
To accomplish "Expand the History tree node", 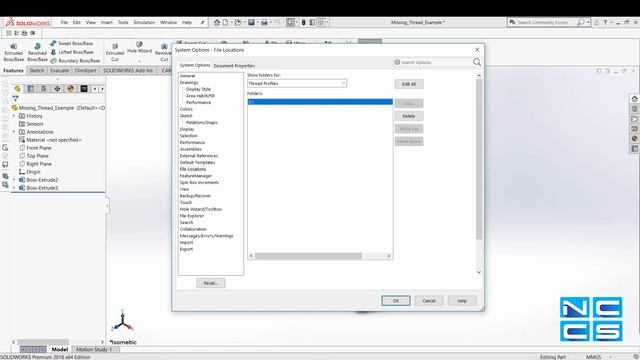I will (14, 116).
